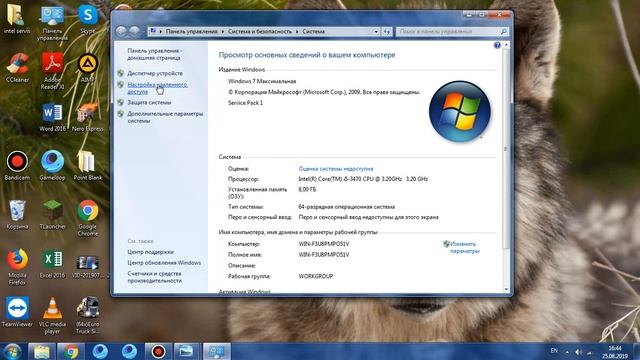Viewport: 640px width, 360px height.
Task: Switch to the System window taskbar button
Action: click(216, 351)
